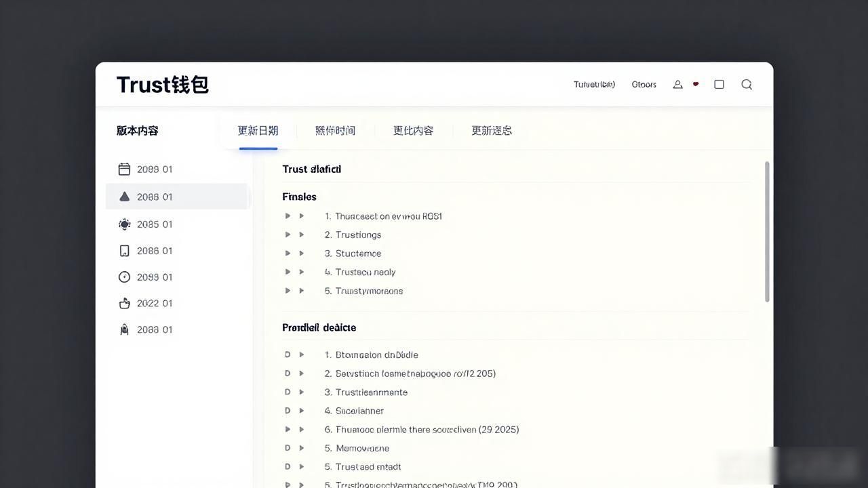Click D marker in '5. Memovracne' row
The image size is (868, 488).
[x=288, y=448]
